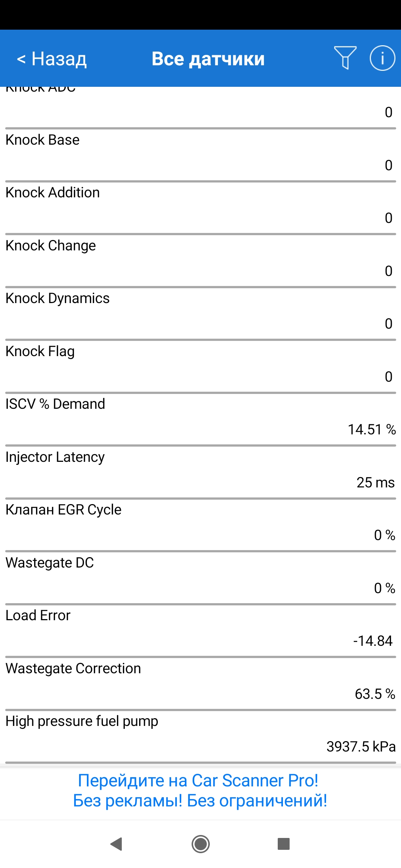Tap High pressure fuel pump sensor
This screenshot has height=868, width=401.
[x=200, y=736]
